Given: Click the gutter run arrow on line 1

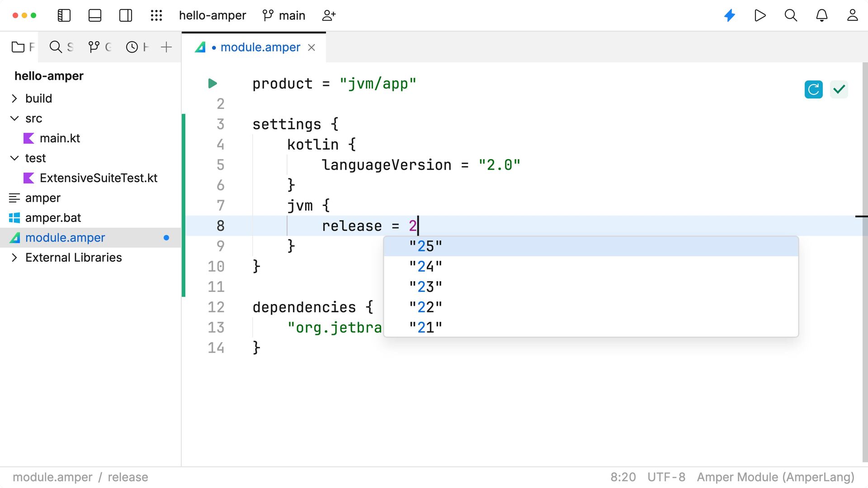Looking at the screenshot, I should click(x=212, y=84).
